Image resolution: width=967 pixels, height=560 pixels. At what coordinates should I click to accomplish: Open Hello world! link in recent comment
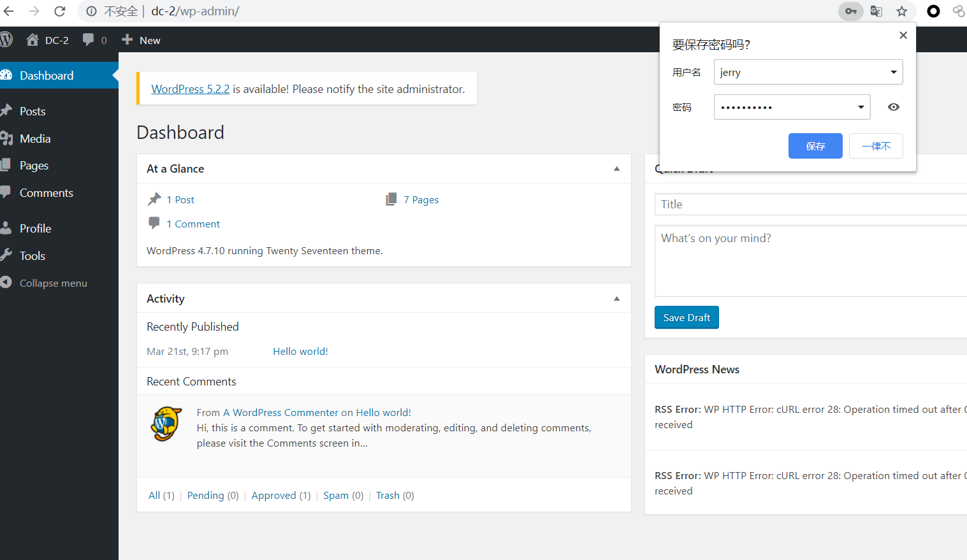[383, 412]
